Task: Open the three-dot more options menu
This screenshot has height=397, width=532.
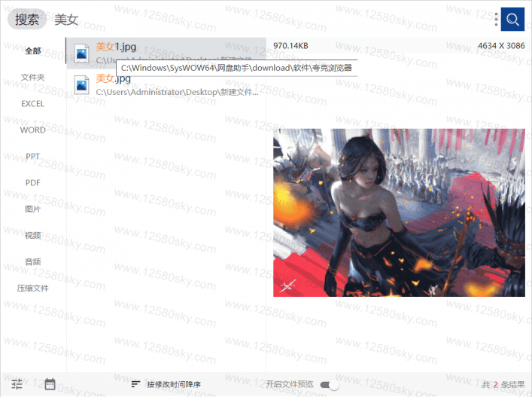Action: 496,20
